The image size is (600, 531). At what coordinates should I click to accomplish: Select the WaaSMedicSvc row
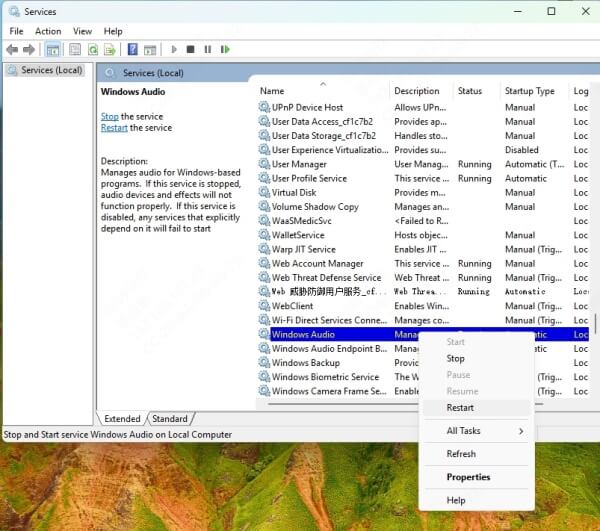pyautogui.click(x=423, y=221)
